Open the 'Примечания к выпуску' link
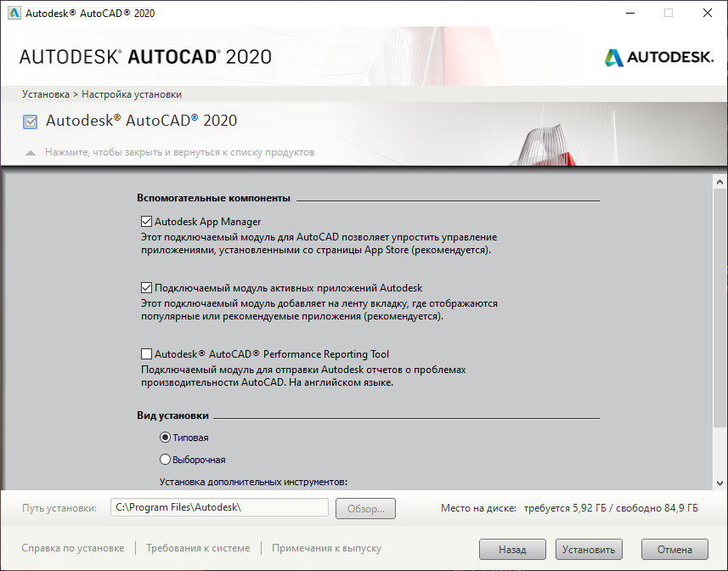 pyautogui.click(x=326, y=548)
